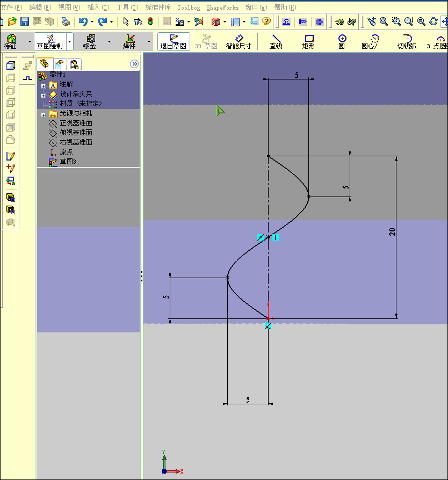448x480 pixels.
Task: Switch to the ConfigurationManager tab
Action: tap(75, 64)
